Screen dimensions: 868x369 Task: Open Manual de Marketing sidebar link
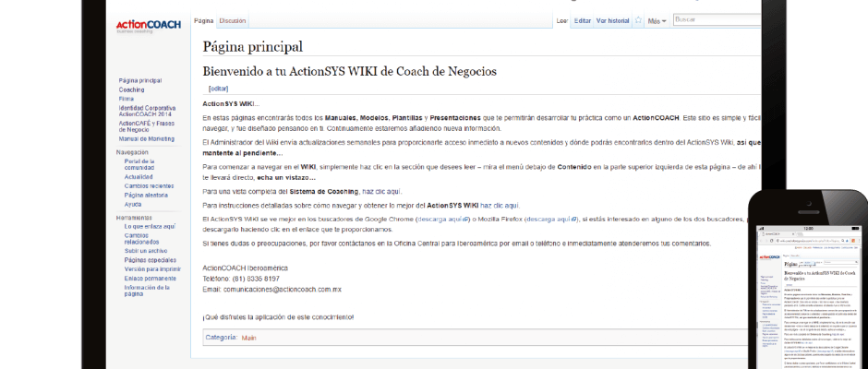point(148,138)
